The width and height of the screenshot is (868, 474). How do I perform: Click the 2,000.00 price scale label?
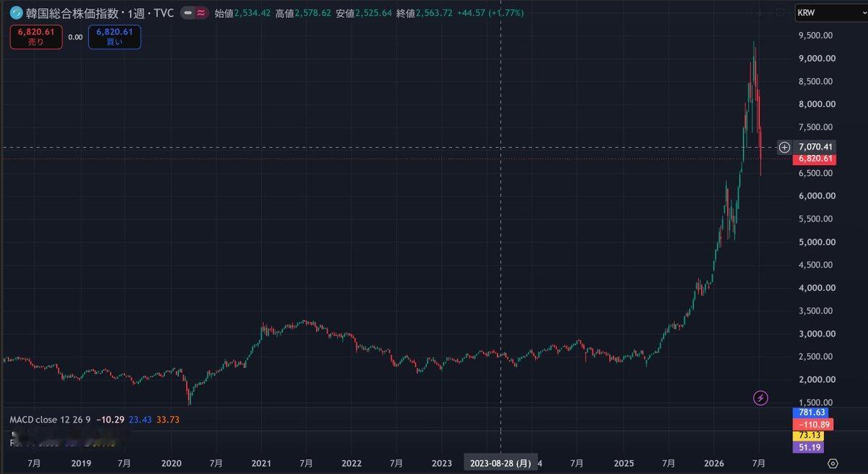[x=817, y=379]
